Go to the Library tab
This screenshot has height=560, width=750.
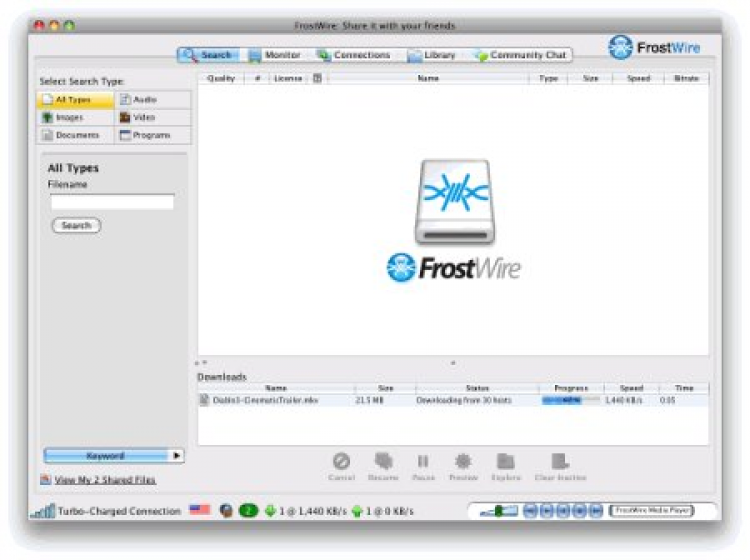pos(432,55)
